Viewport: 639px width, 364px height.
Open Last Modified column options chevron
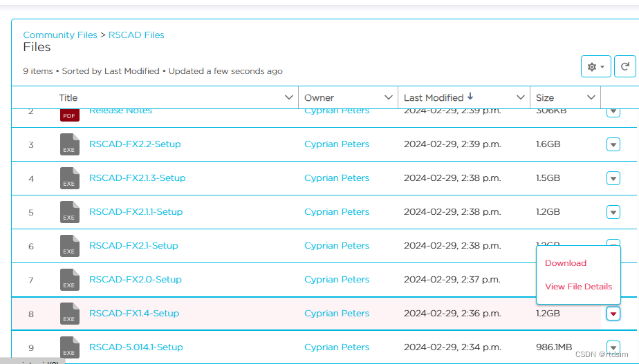click(520, 97)
